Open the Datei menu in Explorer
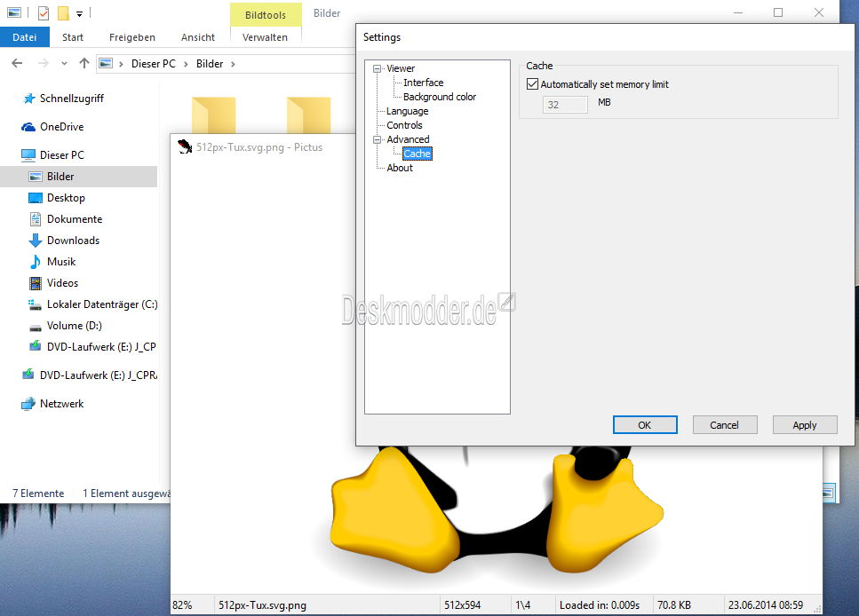 (x=25, y=37)
